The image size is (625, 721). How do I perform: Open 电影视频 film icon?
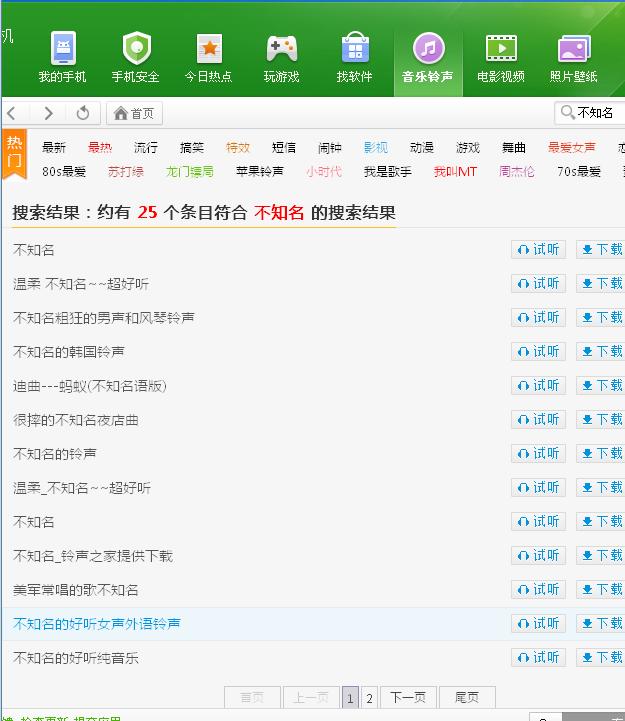pyautogui.click(x=501, y=48)
